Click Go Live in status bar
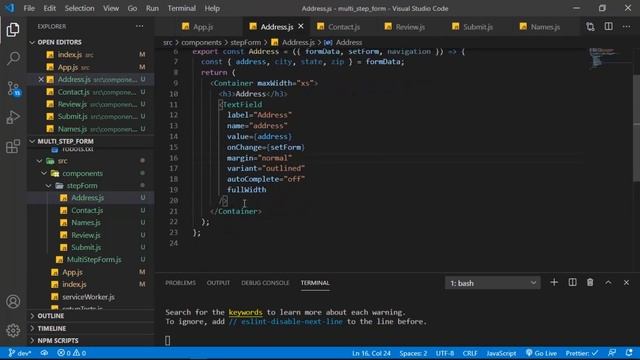This screenshot has height=360, width=640. click(541, 353)
